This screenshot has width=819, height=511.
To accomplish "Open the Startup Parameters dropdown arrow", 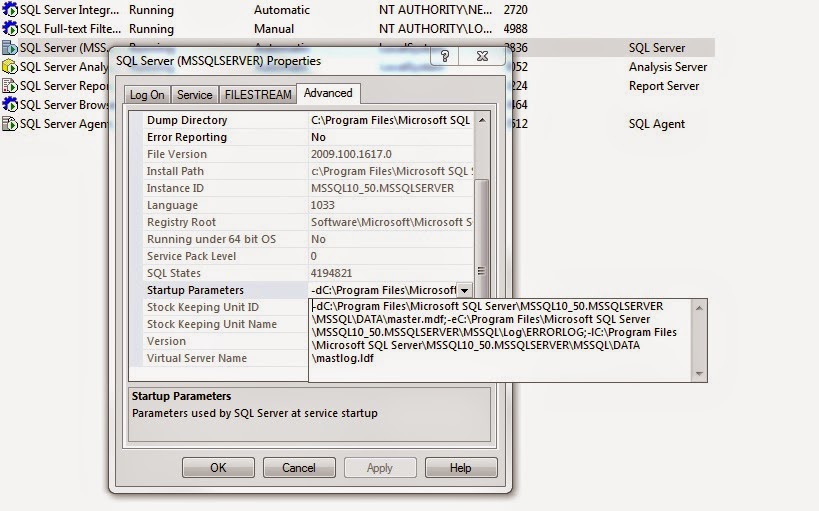I will [x=464, y=290].
